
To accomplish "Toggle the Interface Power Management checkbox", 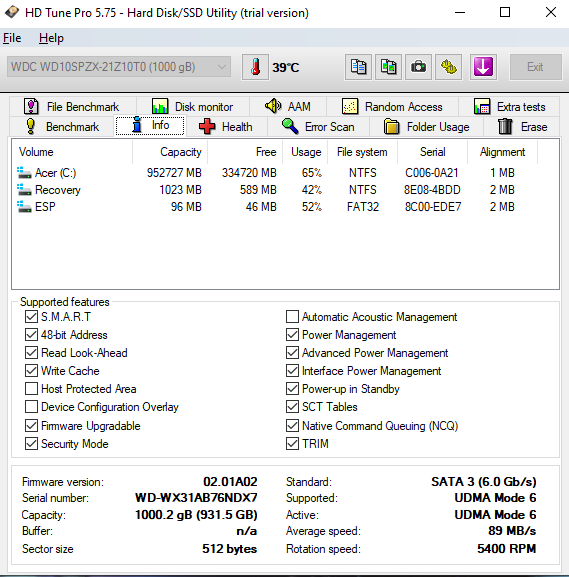I will pyautogui.click(x=292, y=371).
